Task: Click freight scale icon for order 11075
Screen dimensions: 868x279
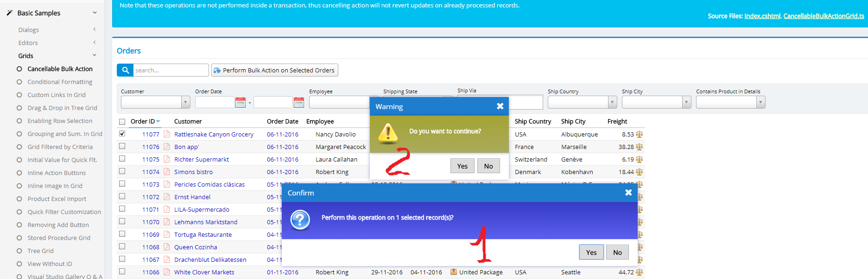Action: 639,159
